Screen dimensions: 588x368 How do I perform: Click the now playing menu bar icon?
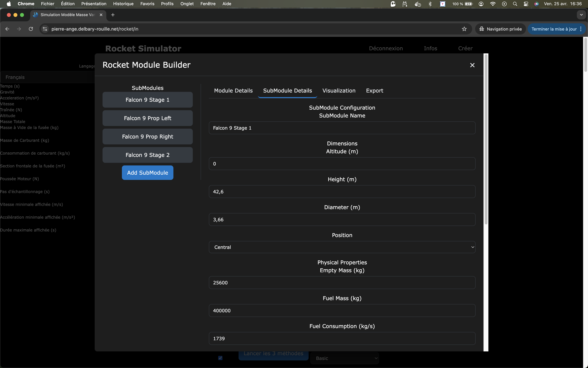pyautogui.click(x=504, y=4)
